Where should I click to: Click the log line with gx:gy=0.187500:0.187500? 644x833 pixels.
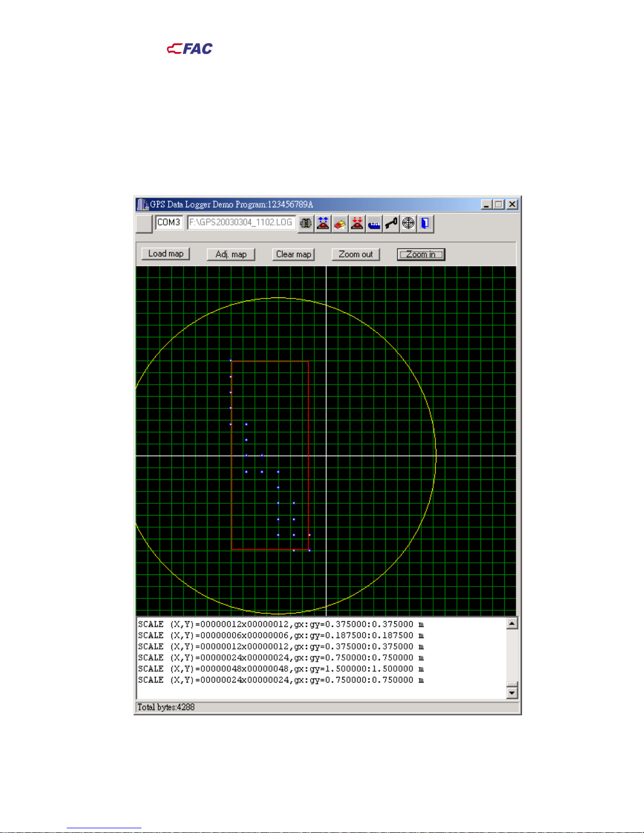281,635
